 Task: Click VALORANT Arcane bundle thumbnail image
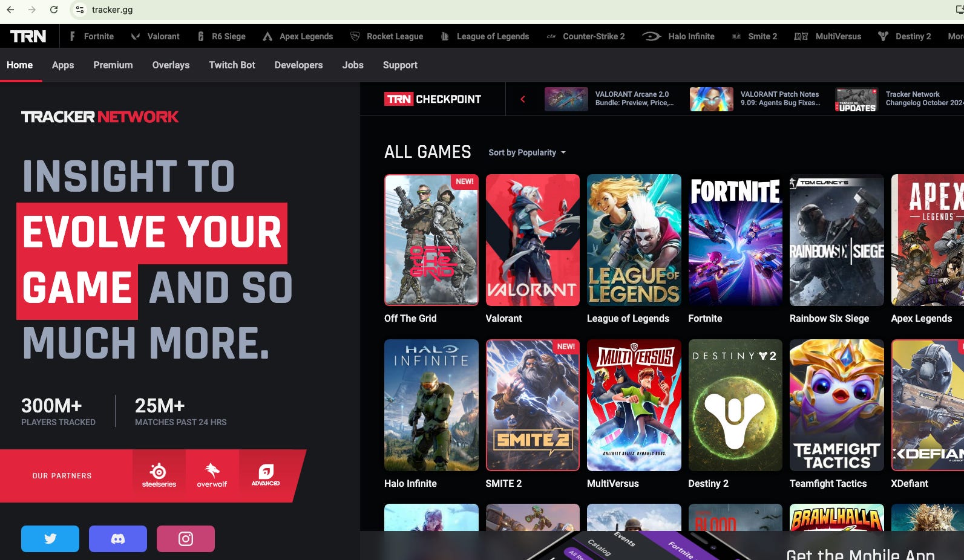pyautogui.click(x=566, y=99)
